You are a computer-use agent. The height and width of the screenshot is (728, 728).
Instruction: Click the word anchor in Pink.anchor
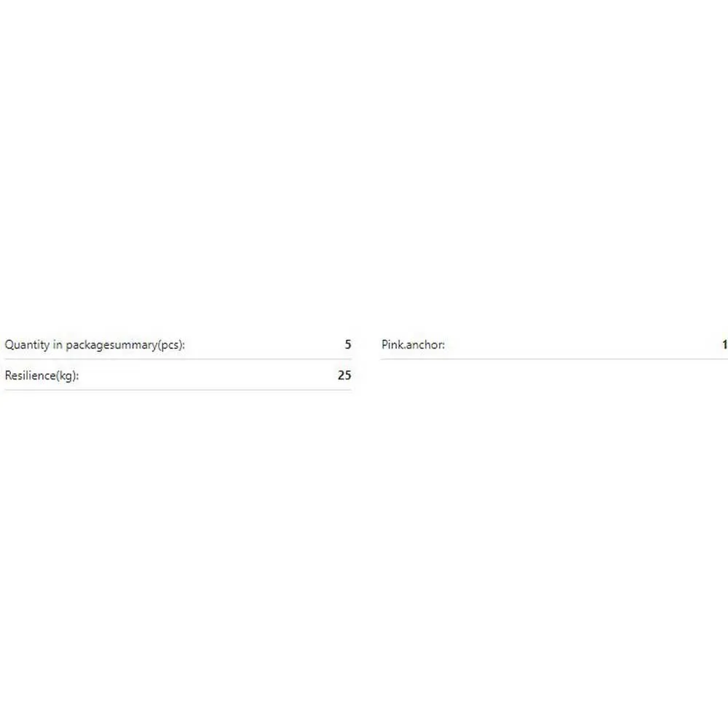pos(424,344)
